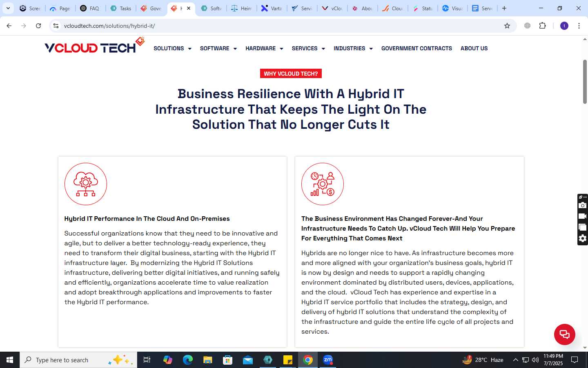The height and width of the screenshot is (368, 588).
Task: Open the Chrome three-dot menu
Action: 579,26
